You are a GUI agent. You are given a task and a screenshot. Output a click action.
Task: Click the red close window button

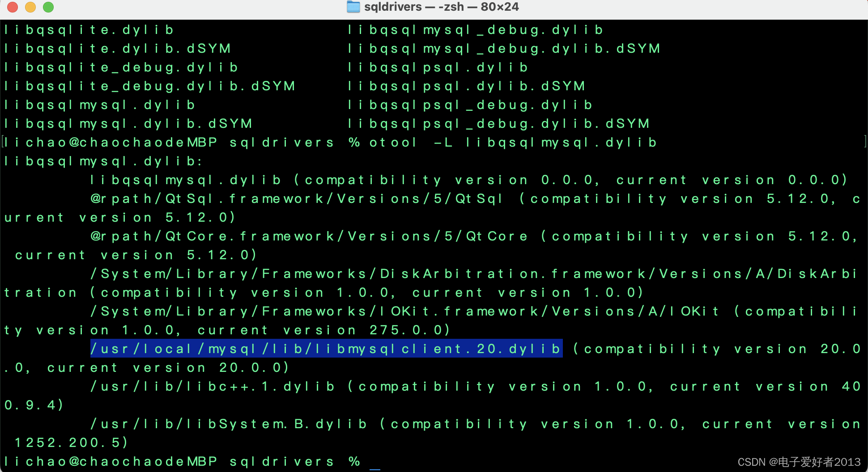click(13, 7)
